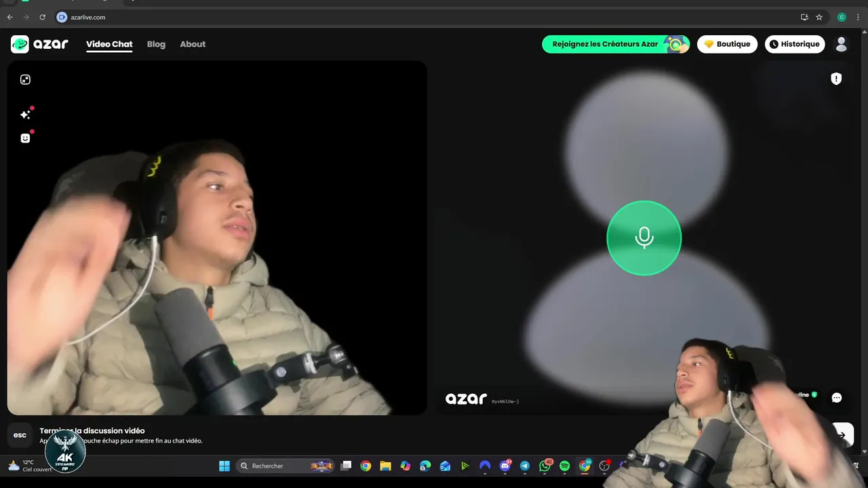Click Rejoignez les Créateurs Azar banner
Screen dimensions: 868x488
[x=616, y=44]
